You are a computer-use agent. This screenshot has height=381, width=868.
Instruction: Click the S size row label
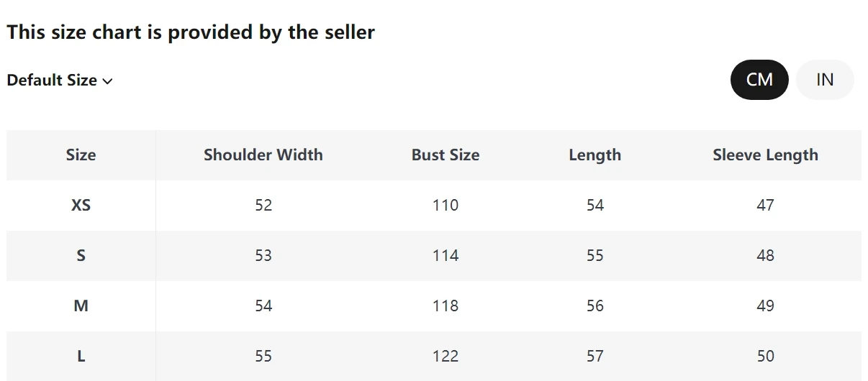[x=81, y=256]
